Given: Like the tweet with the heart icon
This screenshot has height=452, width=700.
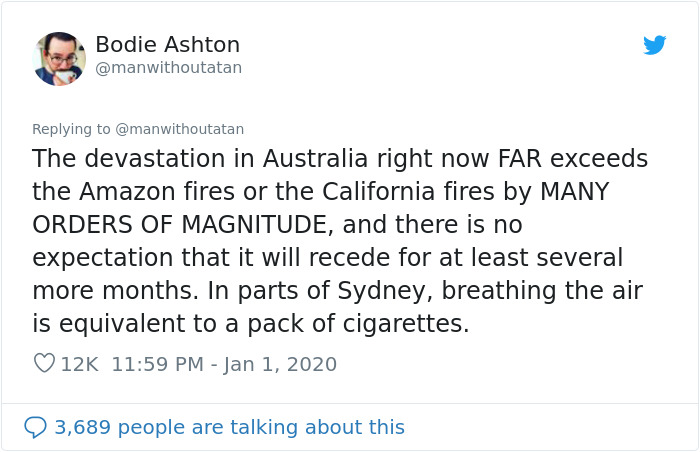Looking at the screenshot, I should tap(44, 364).
